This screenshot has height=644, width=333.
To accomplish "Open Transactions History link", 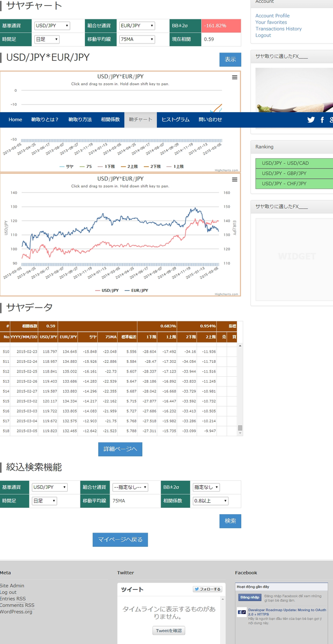I will point(279,29).
